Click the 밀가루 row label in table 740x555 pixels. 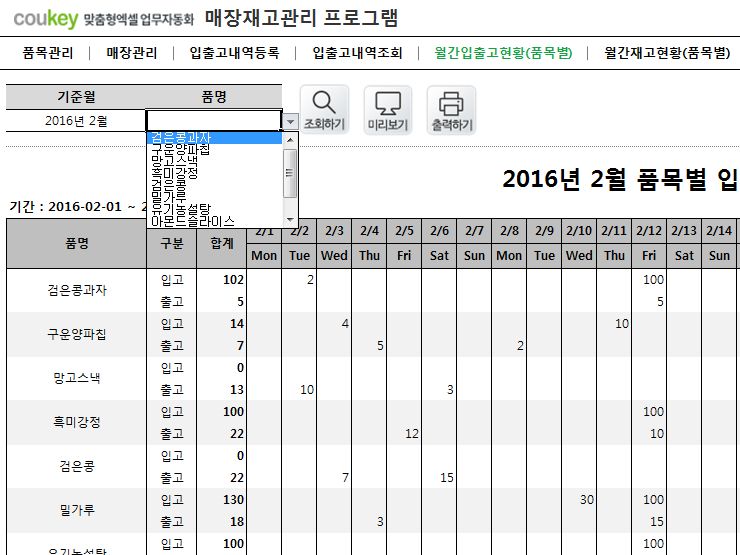point(76,510)
